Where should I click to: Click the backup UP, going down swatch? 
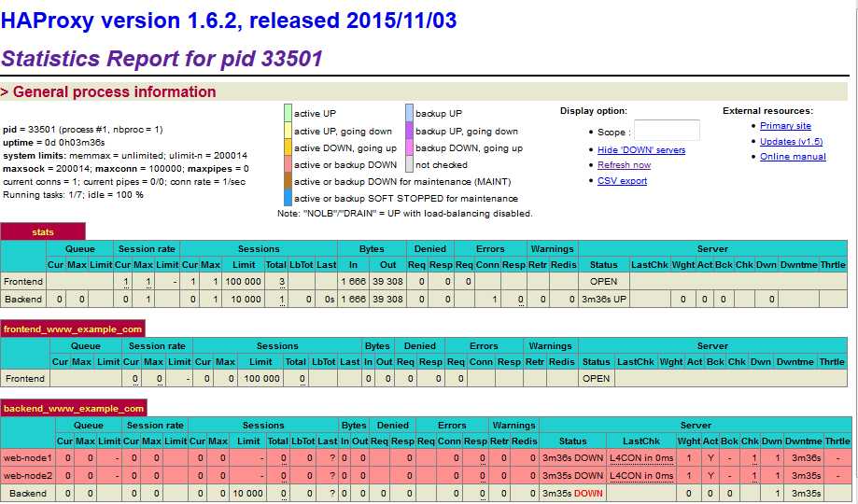click(x=409, y=131)
